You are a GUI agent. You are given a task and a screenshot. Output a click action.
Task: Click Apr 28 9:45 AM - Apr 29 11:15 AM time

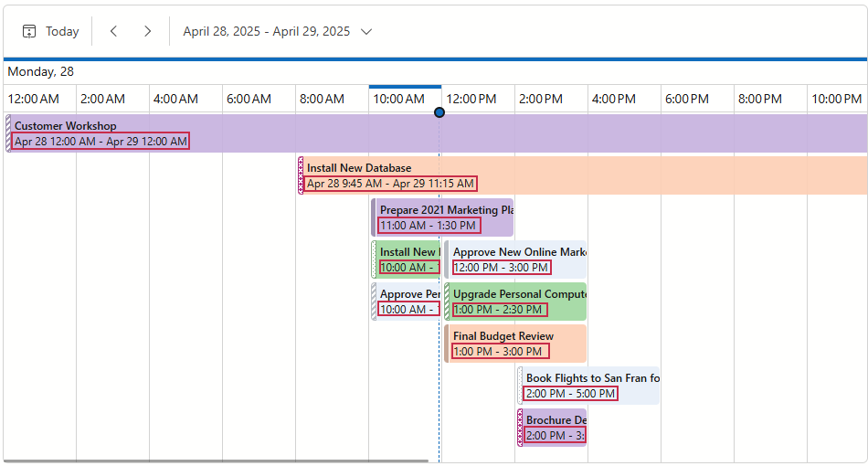391,183
